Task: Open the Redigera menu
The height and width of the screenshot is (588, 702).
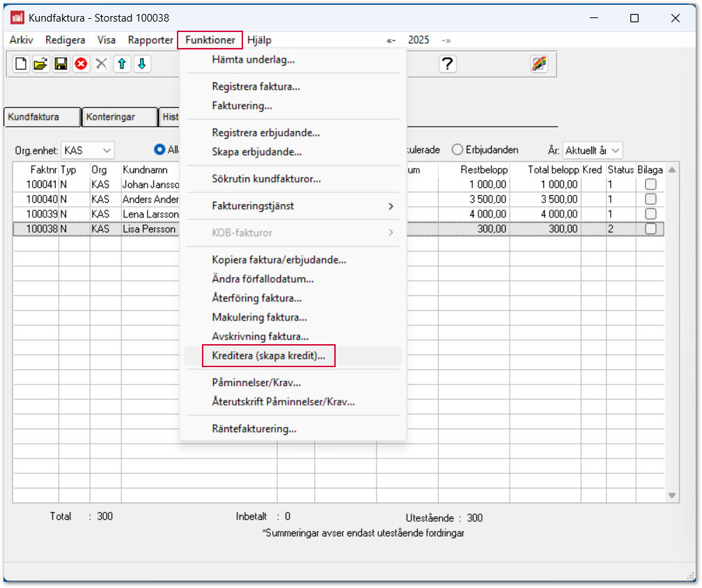Action: click(65, 40)
